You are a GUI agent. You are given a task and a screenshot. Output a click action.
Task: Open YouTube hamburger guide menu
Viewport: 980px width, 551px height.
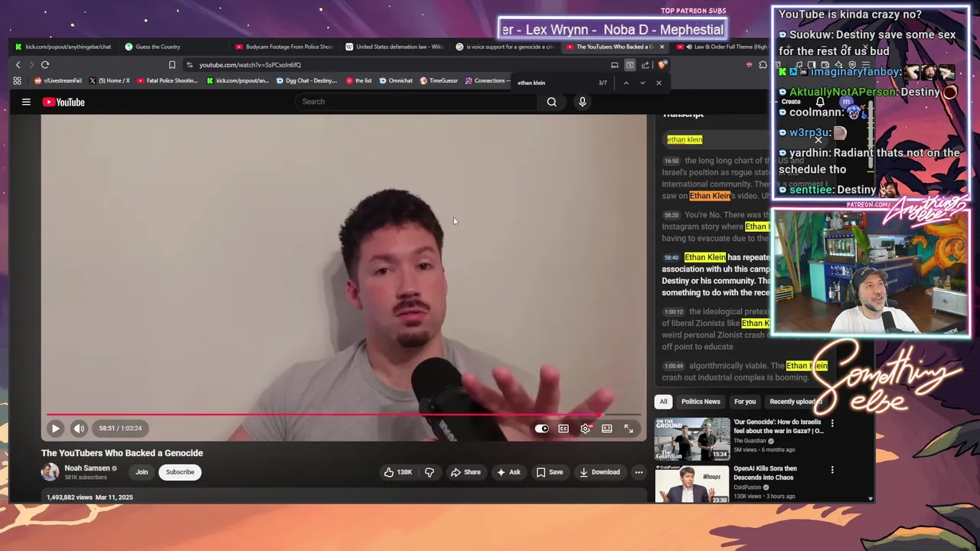(x=26, y=102)
